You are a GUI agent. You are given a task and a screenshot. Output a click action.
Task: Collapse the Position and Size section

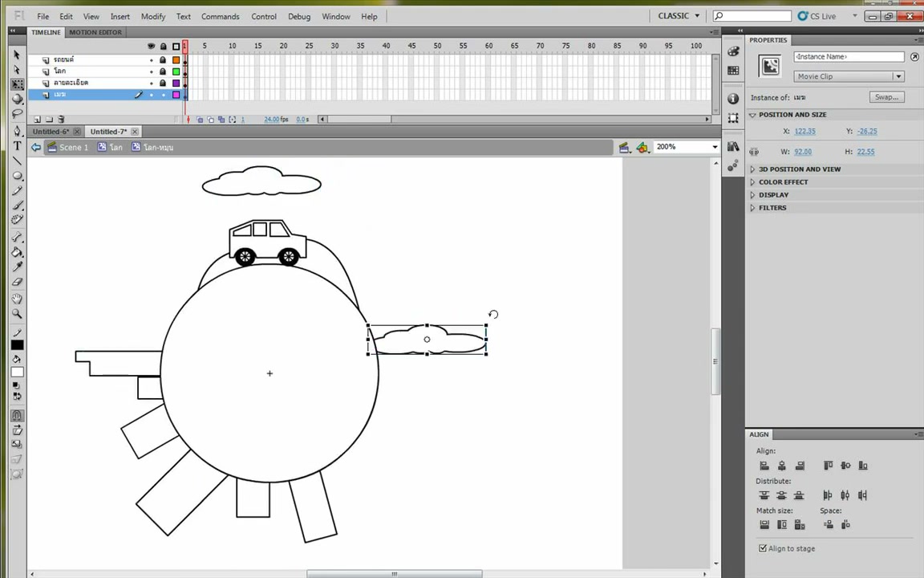pyautogui.click(x=752, y=115)
